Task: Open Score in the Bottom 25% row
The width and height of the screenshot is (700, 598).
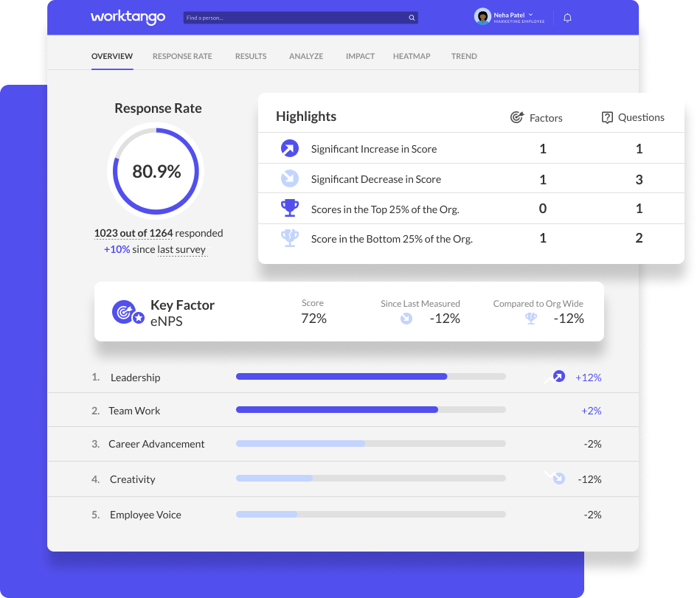Action: click(471, 239)
